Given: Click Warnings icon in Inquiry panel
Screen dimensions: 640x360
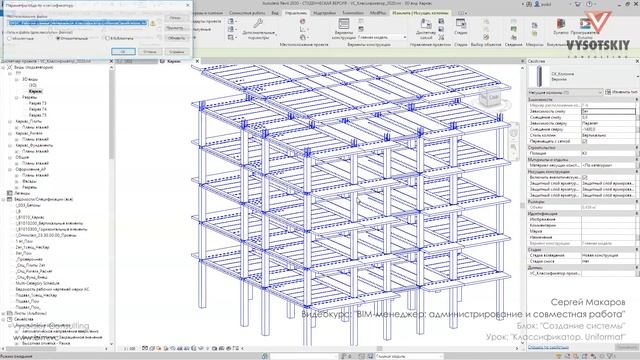Looking at the screenshot, I should 513,37.
